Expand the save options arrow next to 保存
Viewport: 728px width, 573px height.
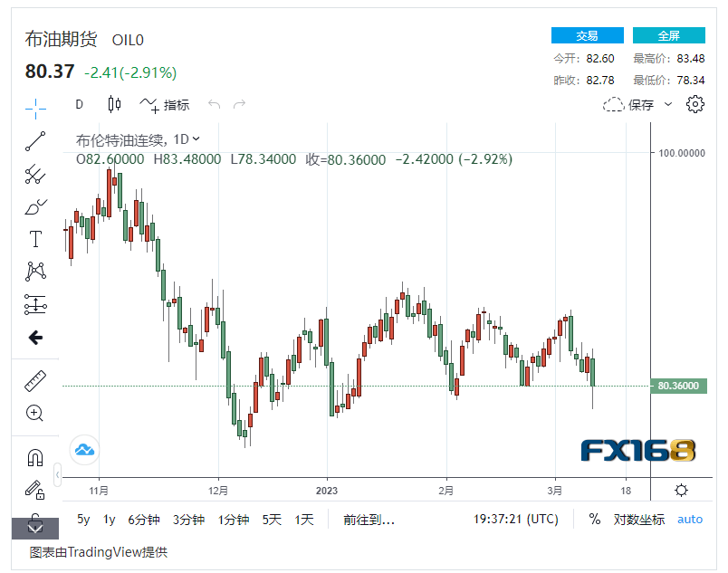coord(668,104)
